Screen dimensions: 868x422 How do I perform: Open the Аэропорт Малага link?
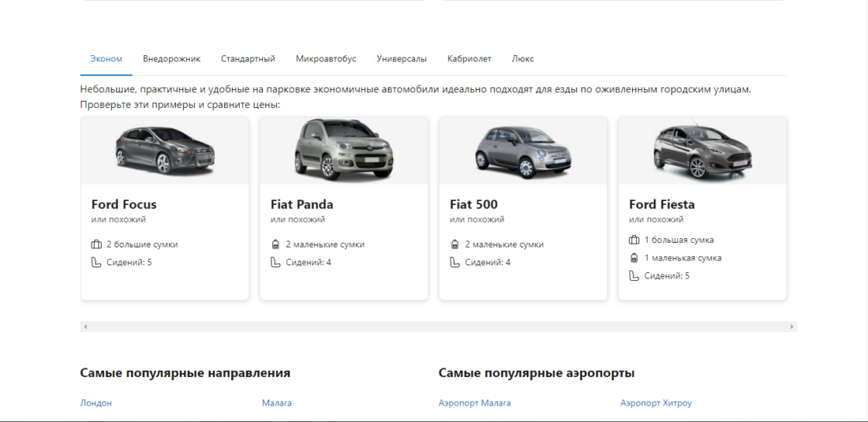474,403
